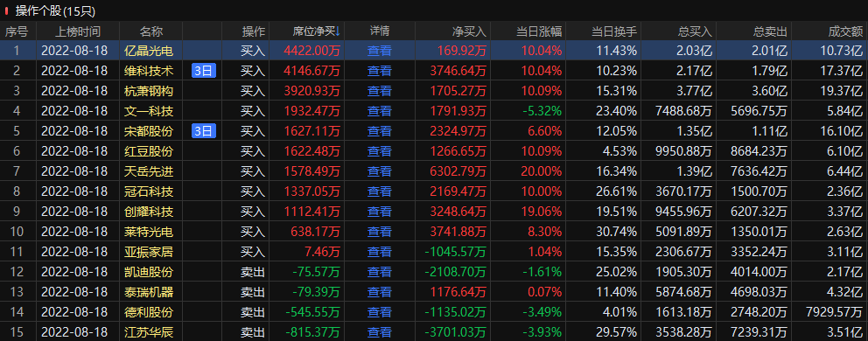Click the 19.06% daily gain cell
This screenshot has height=341, width=868.
(x=541, y=212)
